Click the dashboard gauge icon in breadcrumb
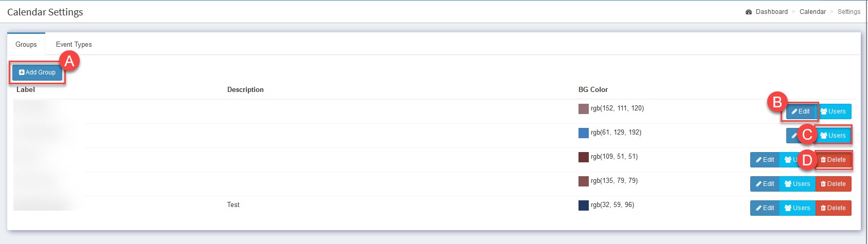Viewport: 868px width, 244px height. tap(749, 12)
